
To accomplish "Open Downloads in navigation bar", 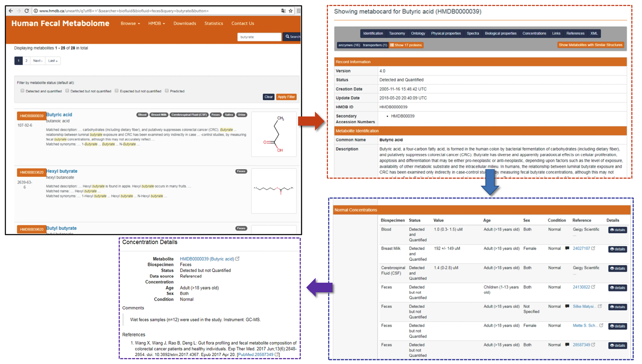I will click(185, 23).
